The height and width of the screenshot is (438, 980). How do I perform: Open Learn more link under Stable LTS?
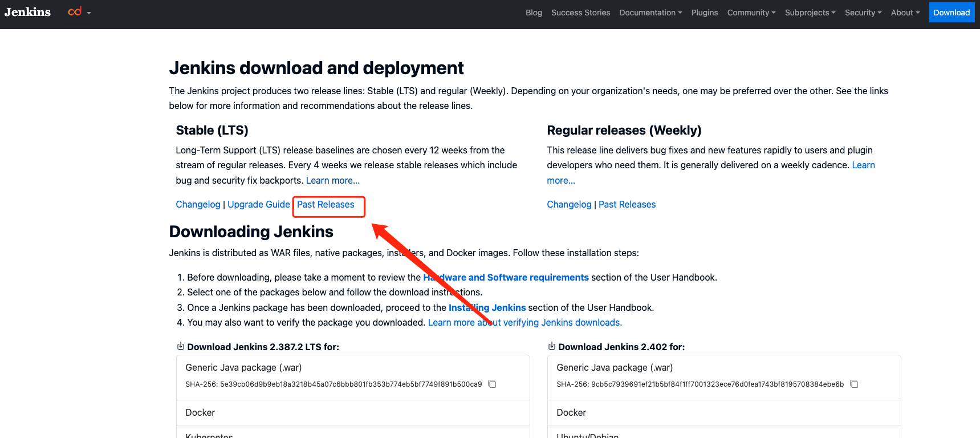(333, 180)
